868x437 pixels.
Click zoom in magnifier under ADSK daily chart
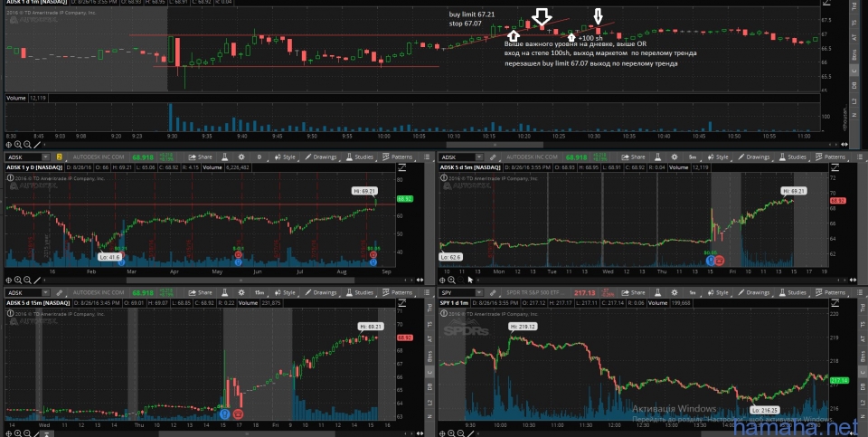click(x=18, y=280)
